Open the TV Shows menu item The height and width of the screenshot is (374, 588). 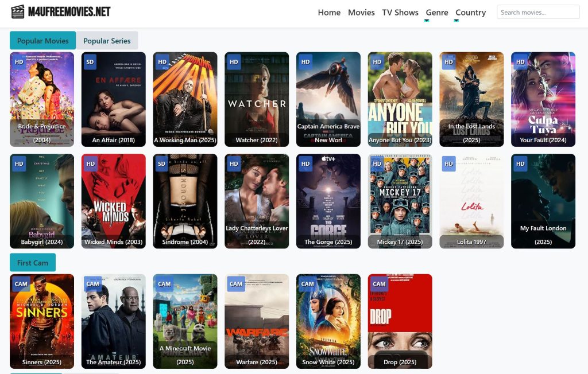[x=400, y=13]
